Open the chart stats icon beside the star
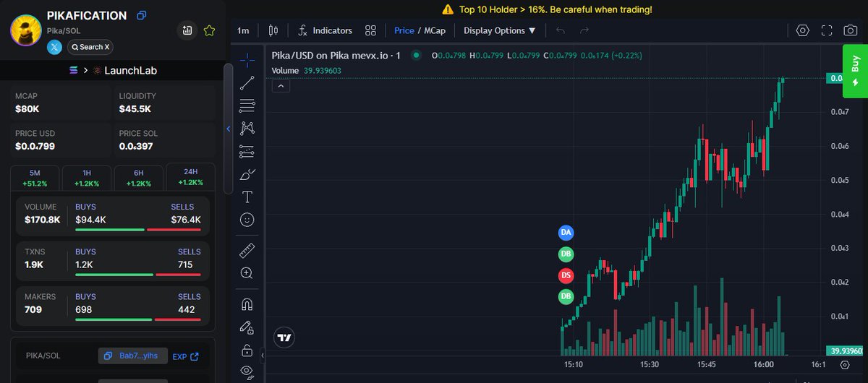The width and height of the screenshot is (868, 383). point(187,30)
